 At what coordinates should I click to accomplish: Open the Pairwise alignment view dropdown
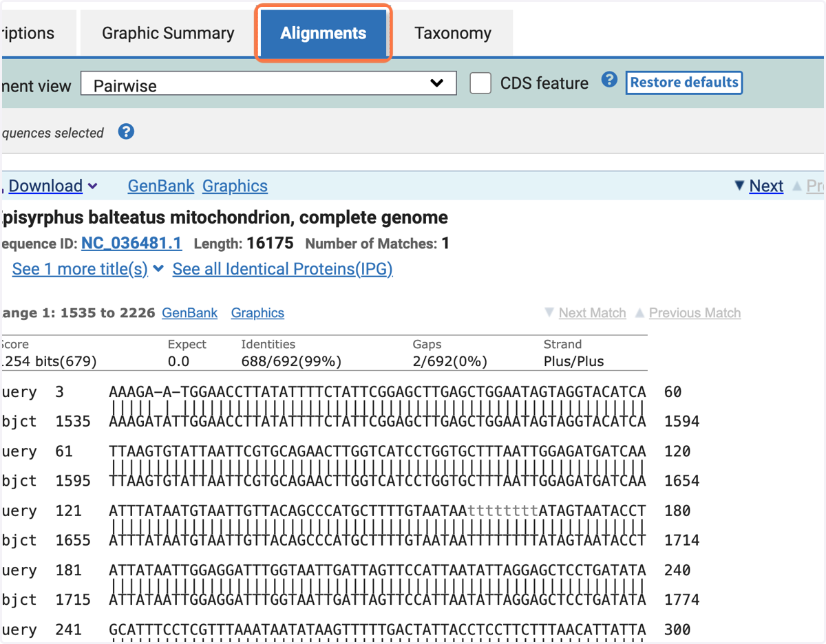(x=268, y=83)
